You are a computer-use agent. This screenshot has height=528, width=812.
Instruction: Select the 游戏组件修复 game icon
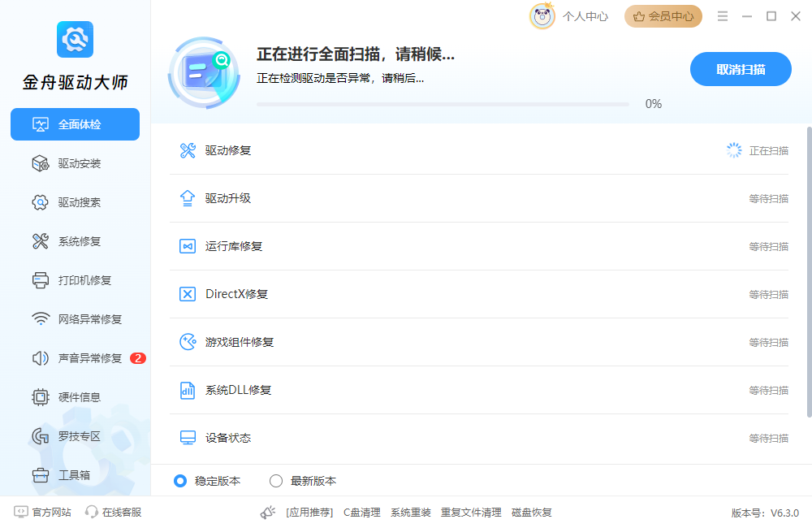[x=186, y=341]
